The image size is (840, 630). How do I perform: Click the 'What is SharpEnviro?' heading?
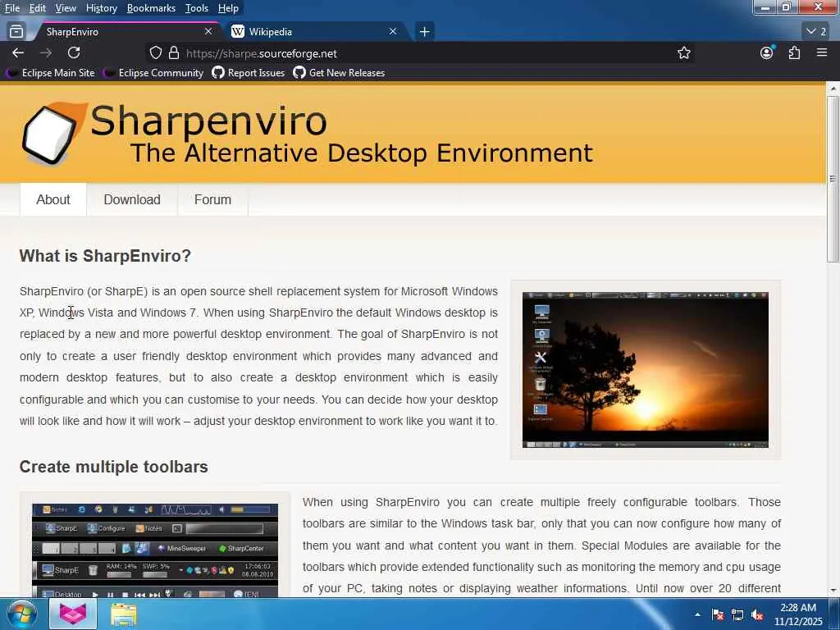point(105,256)
